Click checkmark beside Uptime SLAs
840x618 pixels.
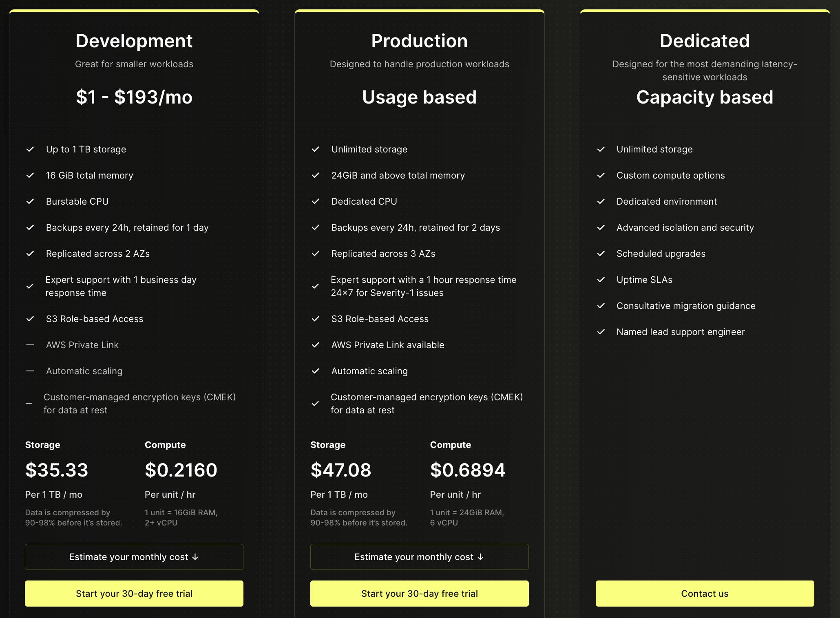[x=601, y=280]
